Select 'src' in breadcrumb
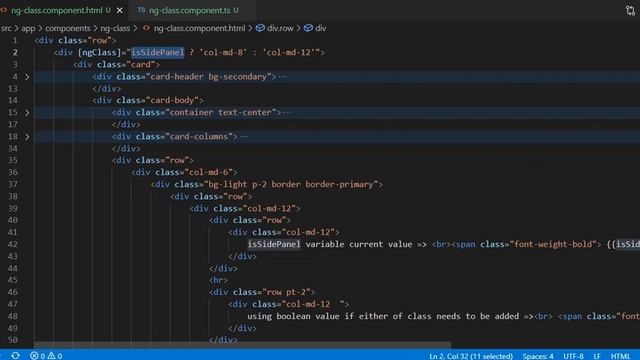The image size is (640, 360). 6,28
